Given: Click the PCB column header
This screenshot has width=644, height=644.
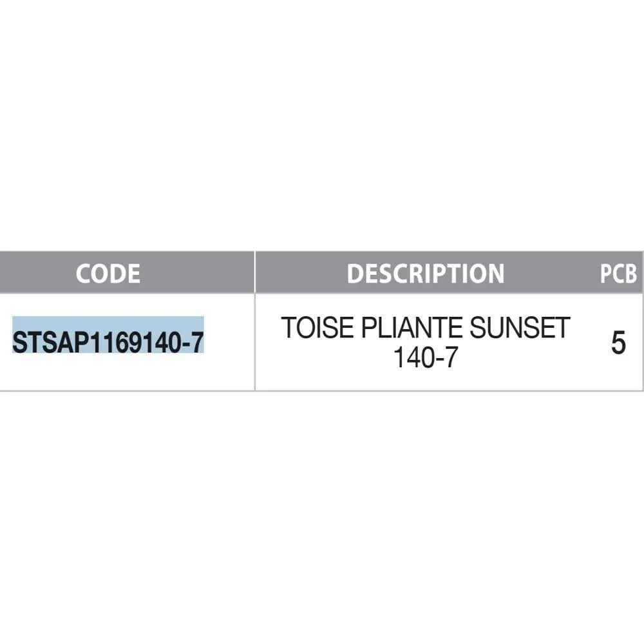Looking at the screenshot, I should tap(618, 274).
